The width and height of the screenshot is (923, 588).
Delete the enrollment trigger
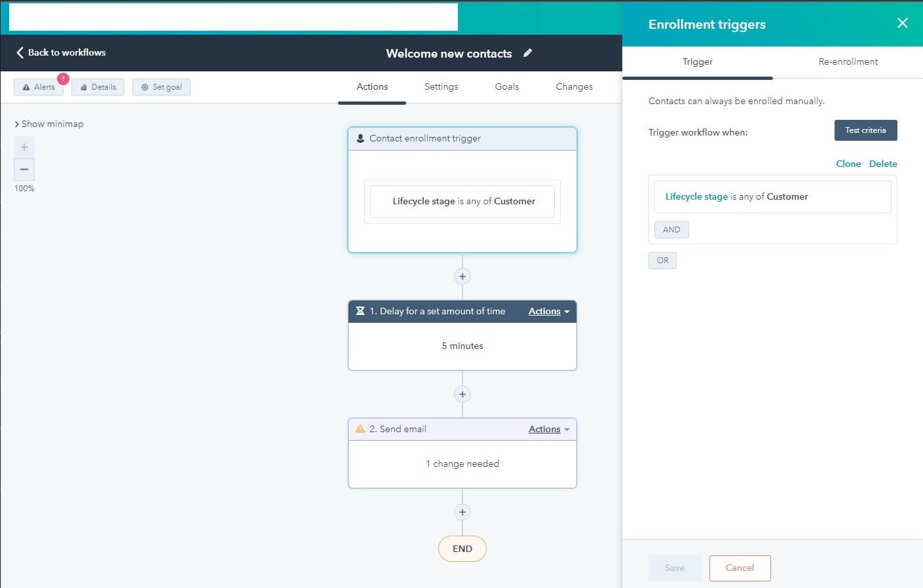click(x=883, y=164)
